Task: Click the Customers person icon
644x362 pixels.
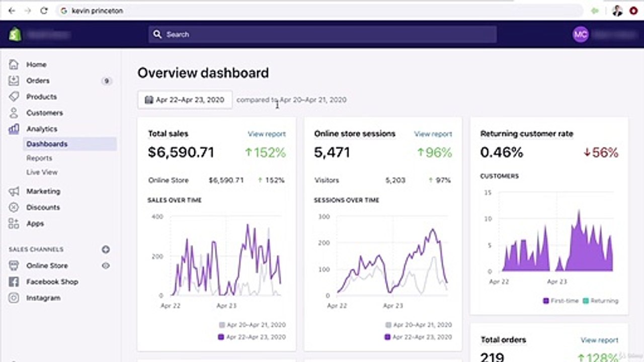Action: 14,113
